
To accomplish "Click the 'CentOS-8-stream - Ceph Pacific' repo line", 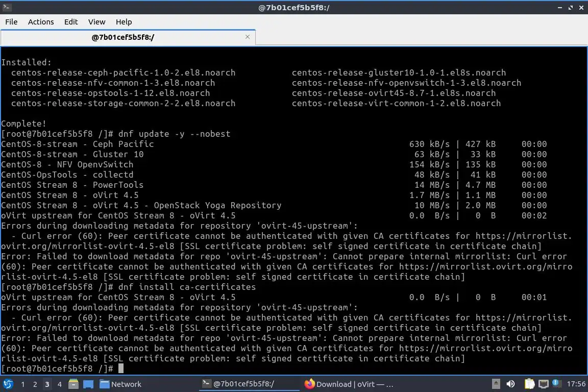I will point(78,144).
